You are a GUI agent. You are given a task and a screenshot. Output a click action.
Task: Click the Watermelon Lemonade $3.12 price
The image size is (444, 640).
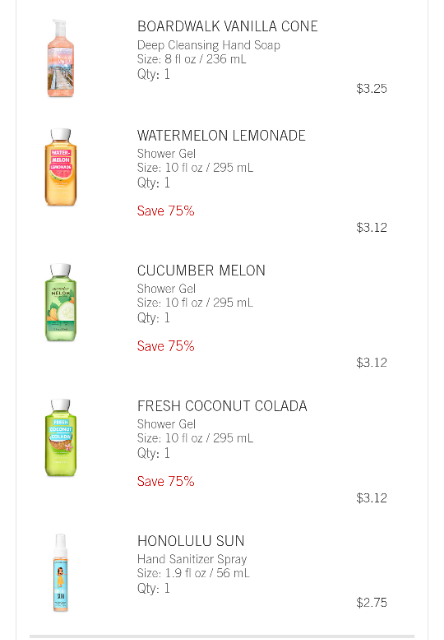coord(372,227)
